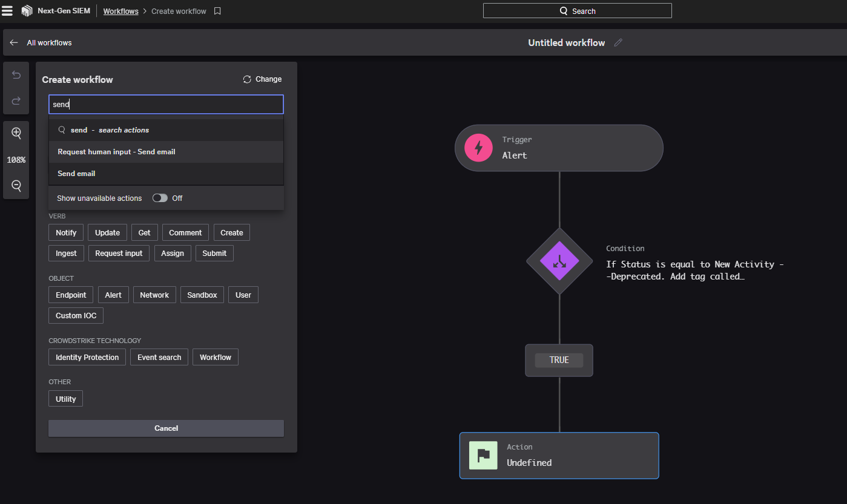The height and width of the screenshot is (504, 847).
Task: Select the purple Condition diamond icon
Action: tap(559, 261)
